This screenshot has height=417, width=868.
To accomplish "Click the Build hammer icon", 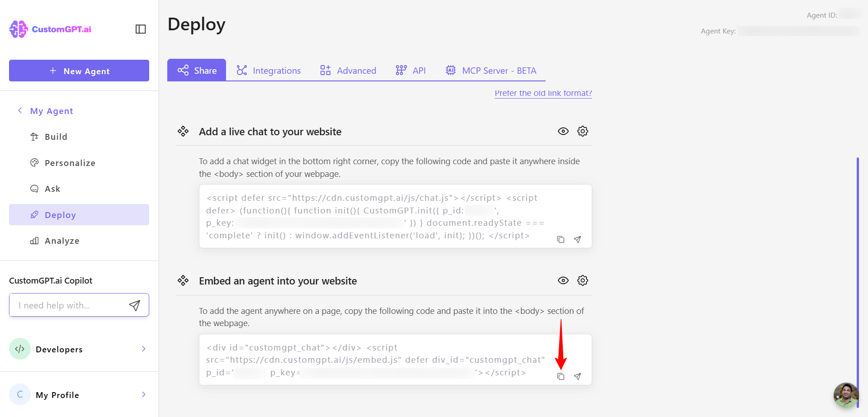I will point(34,137).
